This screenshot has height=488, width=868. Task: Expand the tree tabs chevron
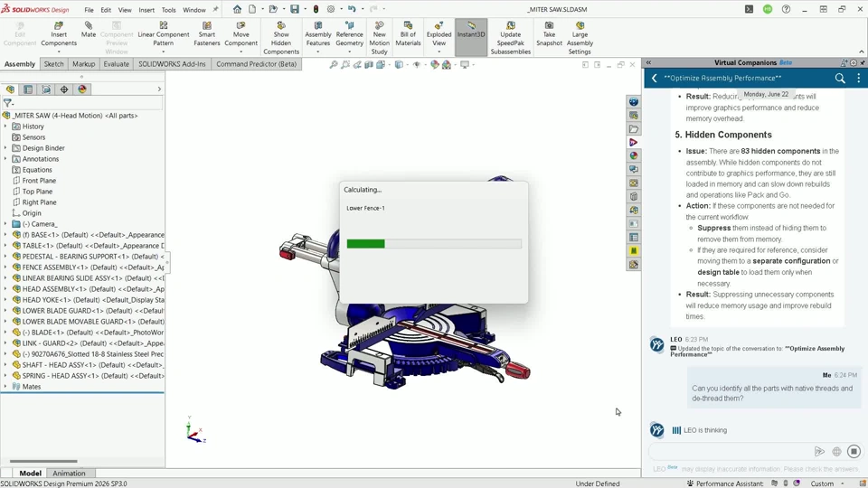[159, 89]
